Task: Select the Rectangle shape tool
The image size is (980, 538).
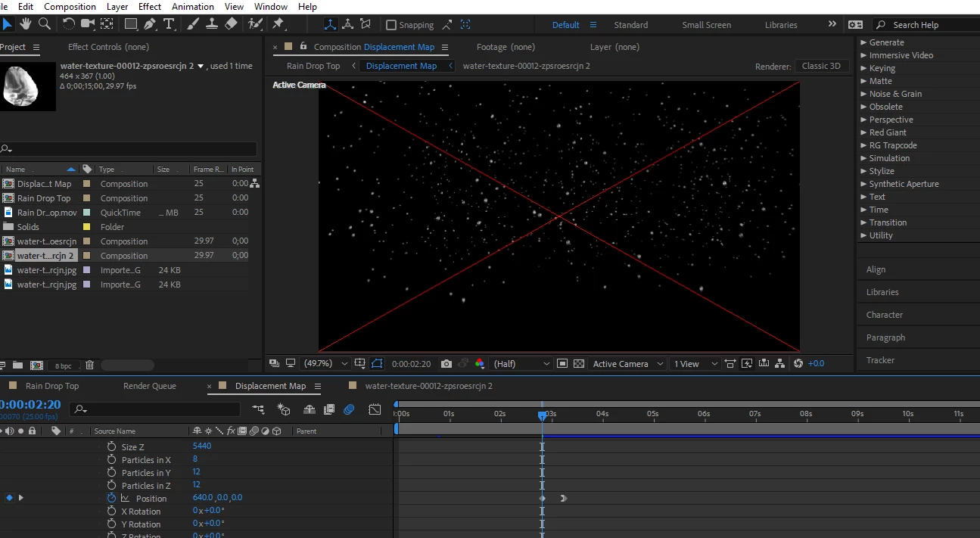Action: click(x=132, y=24)
